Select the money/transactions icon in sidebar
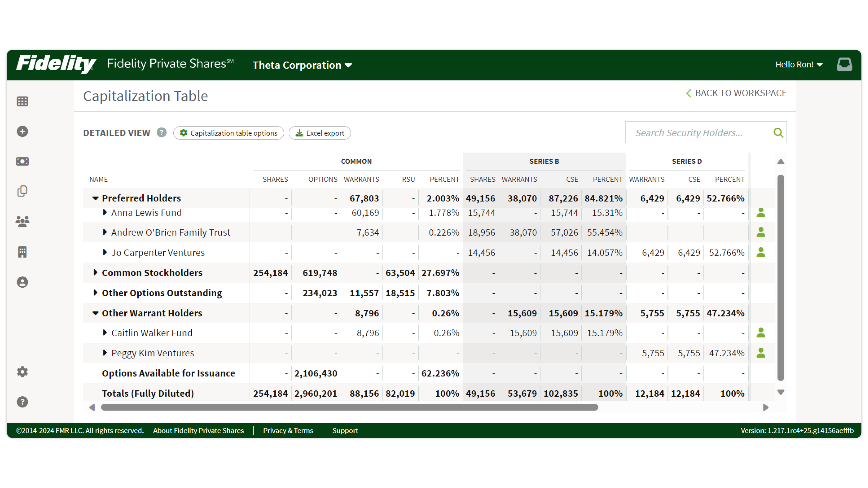This screenshot has width=868, height=488. click(x=22, y=161)
